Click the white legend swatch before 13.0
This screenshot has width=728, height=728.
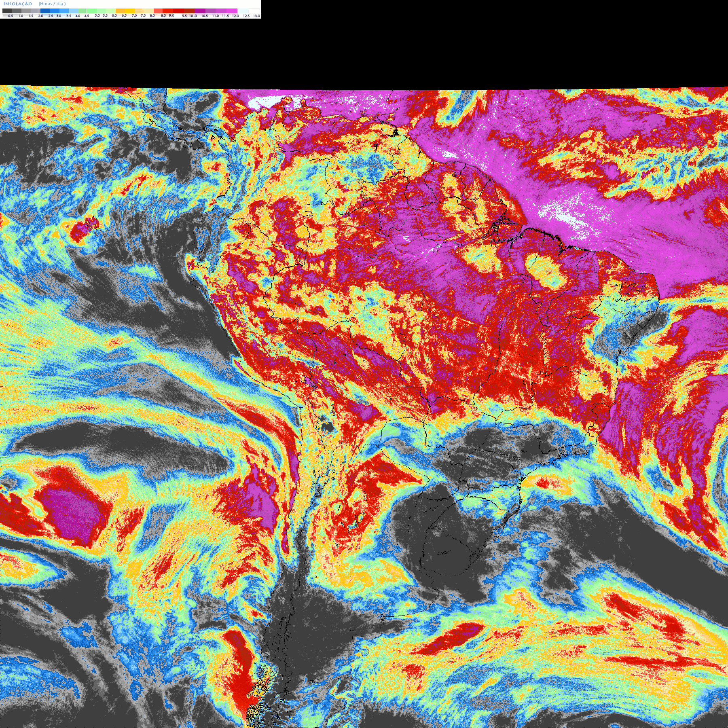point(254,11)
